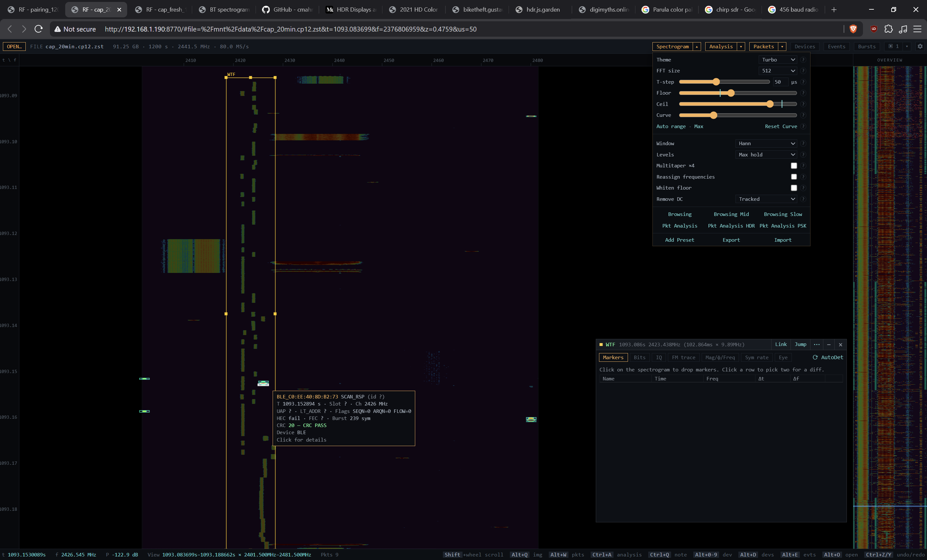Switch to the Bits tab
The height and width of the screenshot is (560, 927).
(639, 357)
